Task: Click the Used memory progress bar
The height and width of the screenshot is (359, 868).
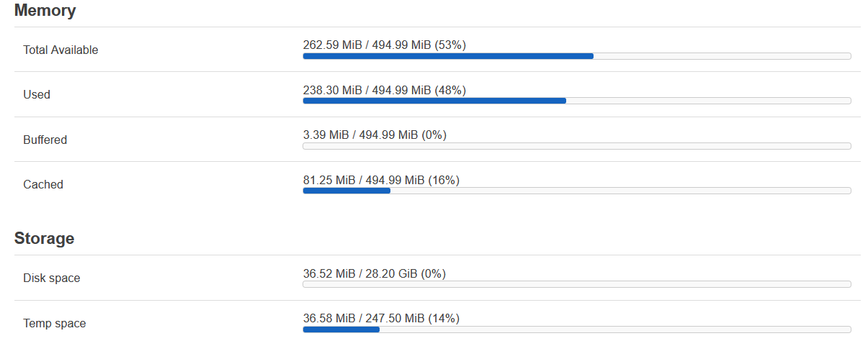Action: coord(576,101)
